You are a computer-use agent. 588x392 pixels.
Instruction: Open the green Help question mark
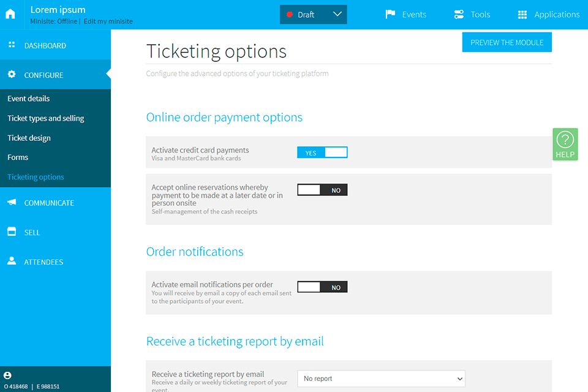point(565,144)
